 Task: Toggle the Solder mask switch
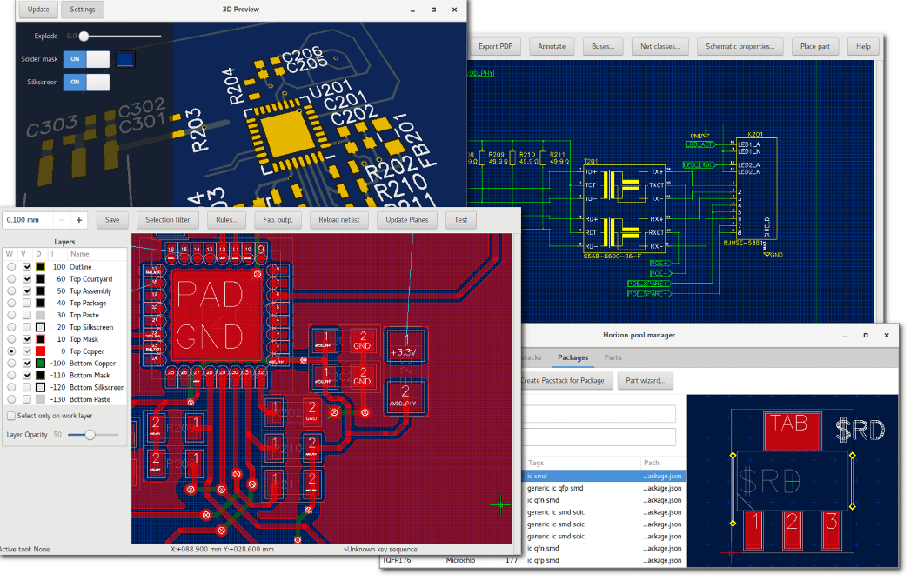tap(86, 59)
